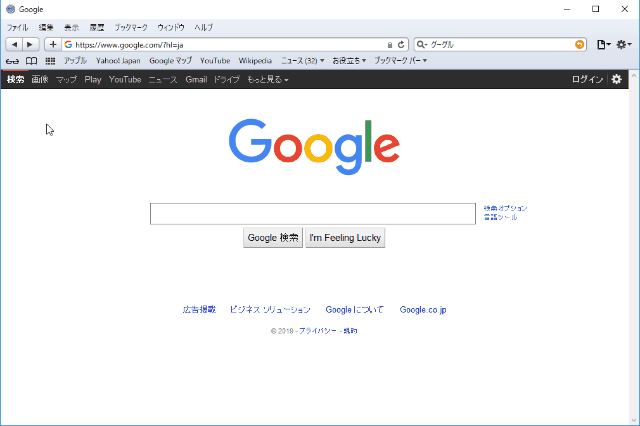640x426 pixels.
Task: Open the Yahoo! Japan bookmark
Action: [x=118, y=61]
